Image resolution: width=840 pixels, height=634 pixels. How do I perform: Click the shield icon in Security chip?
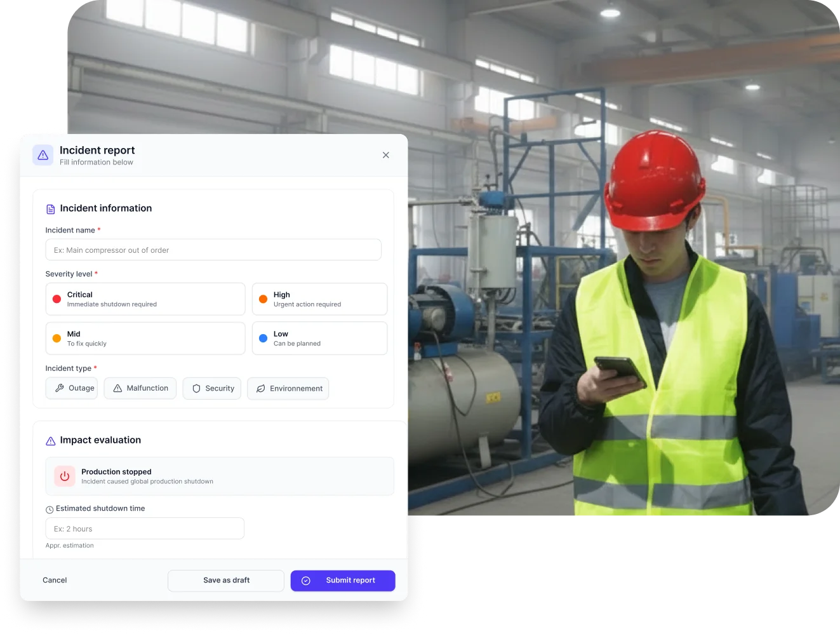(196, 389)
